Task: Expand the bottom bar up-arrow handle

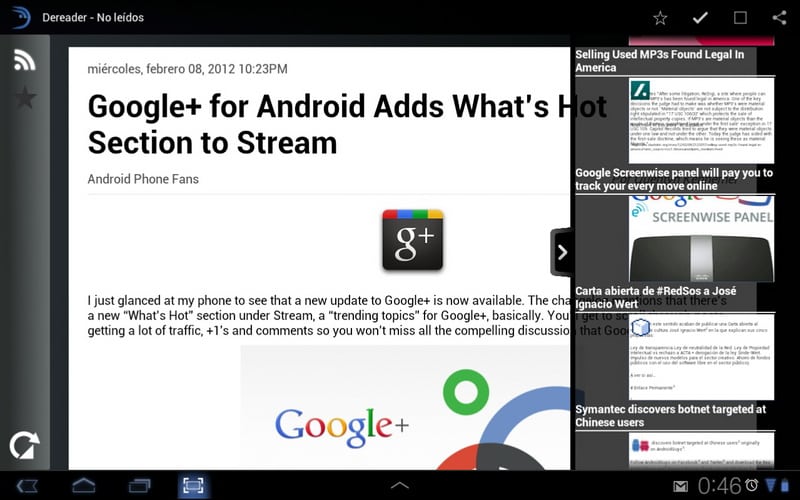Action: (399, 485)
